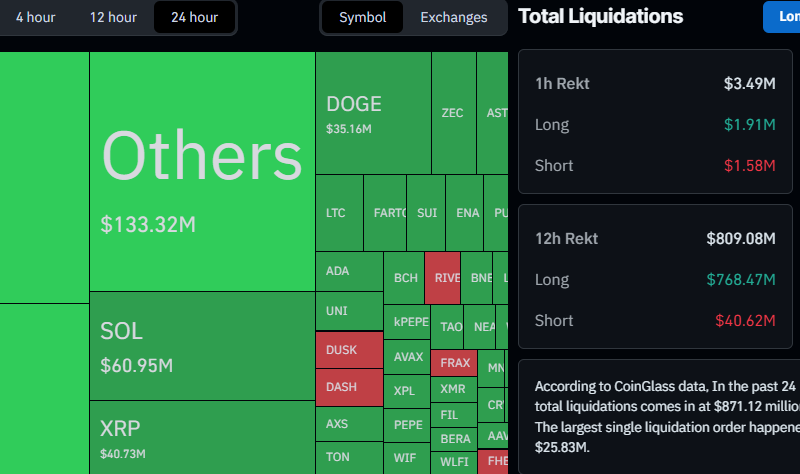Choose the 24 hour timeframe
The height and width of the screenshot is (474, 800).
(194, 17)
